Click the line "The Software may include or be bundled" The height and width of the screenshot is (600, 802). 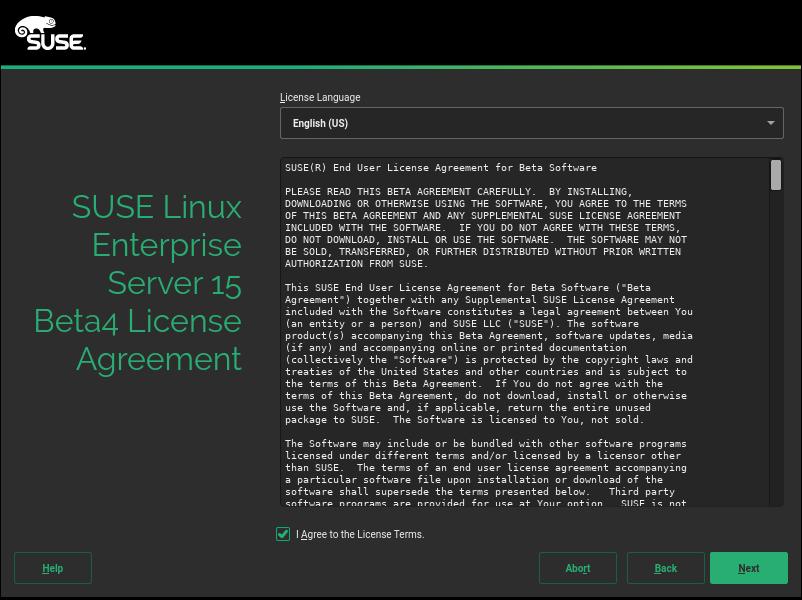pos(485,444)
